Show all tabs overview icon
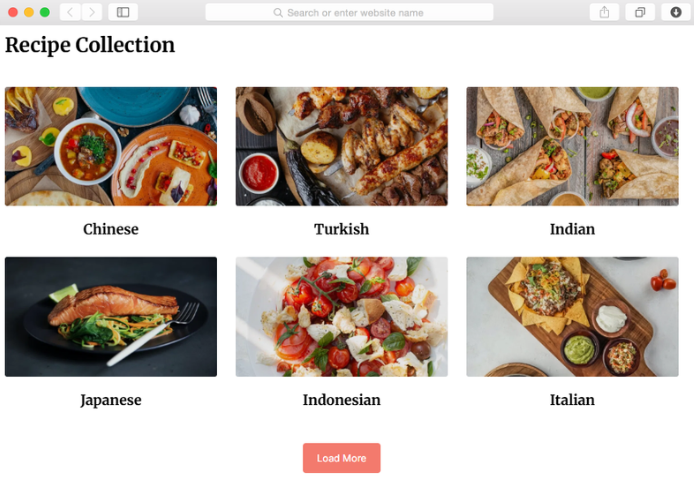 pos(640,12)
